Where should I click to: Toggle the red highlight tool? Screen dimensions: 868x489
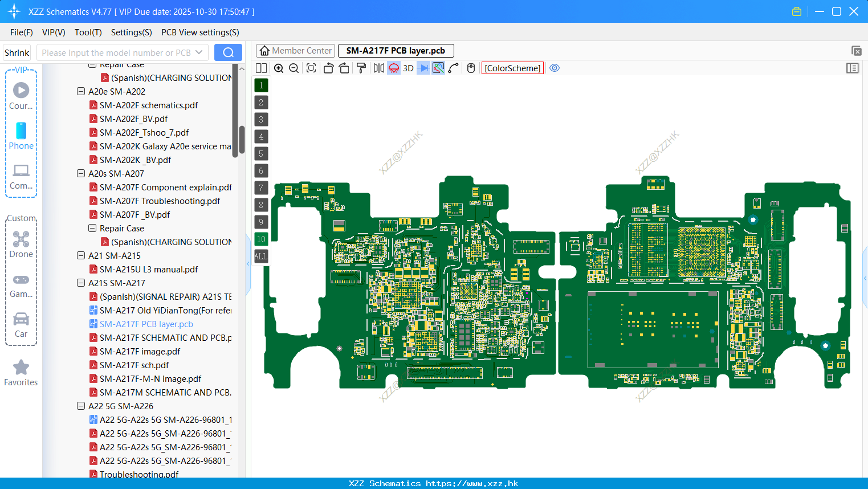pos(394,68)
